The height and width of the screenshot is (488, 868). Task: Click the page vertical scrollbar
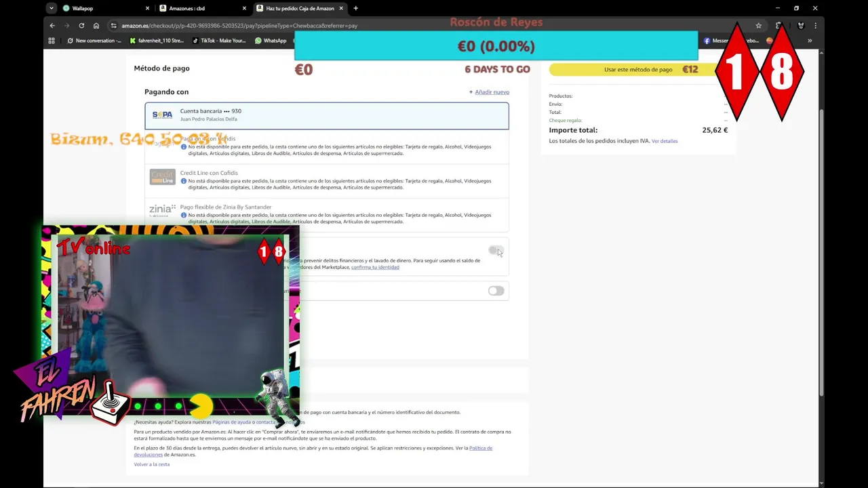821,254
